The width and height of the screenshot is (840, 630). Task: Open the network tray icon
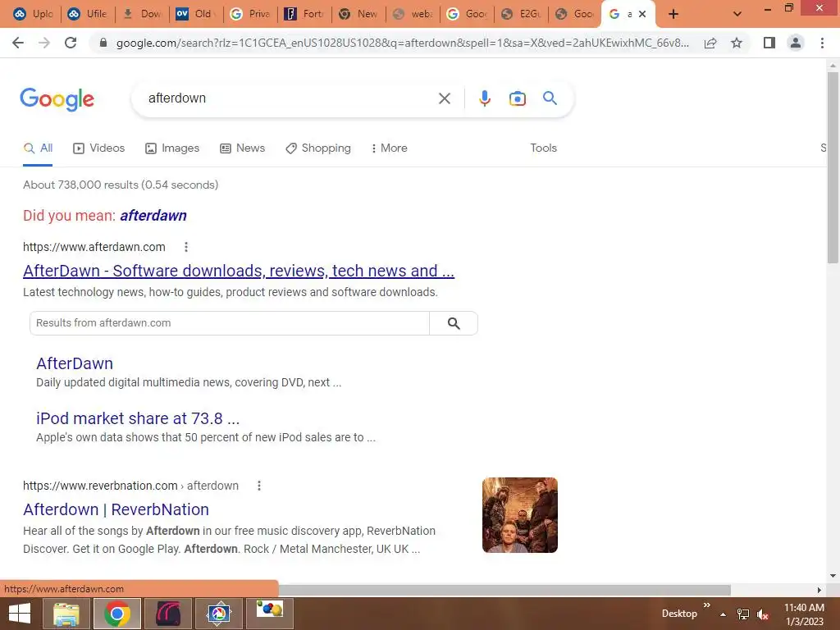tap(743, 614)
